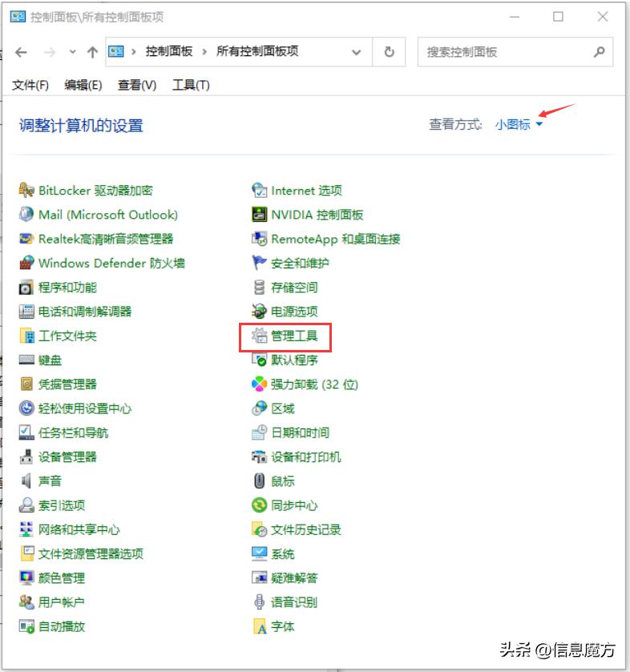Open 任务栏和导航 icon
This screenshot has width=630, height=672.
pyautogui.click(x=26, y=433)
